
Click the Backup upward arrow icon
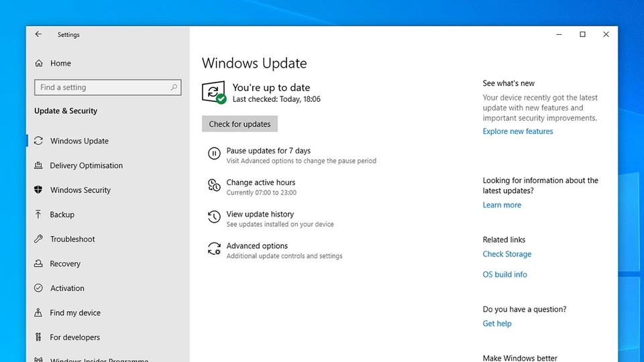[38, 215]
